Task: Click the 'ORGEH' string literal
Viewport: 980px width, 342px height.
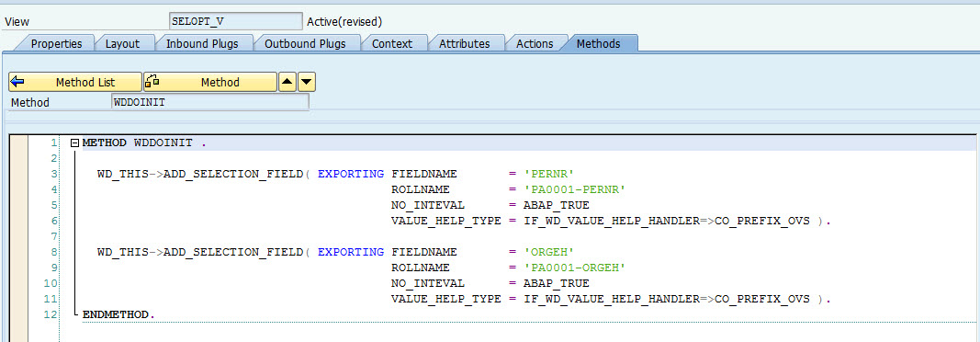Action: (x=548, y=252)
